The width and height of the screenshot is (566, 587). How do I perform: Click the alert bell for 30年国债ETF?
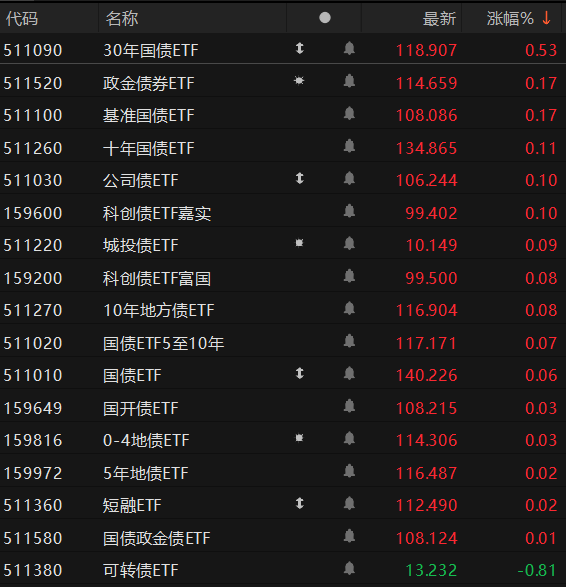[349, 49]
